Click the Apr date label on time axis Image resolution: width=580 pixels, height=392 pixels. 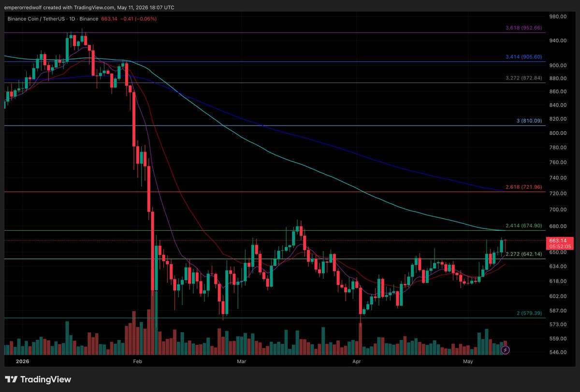click(357, 361)
